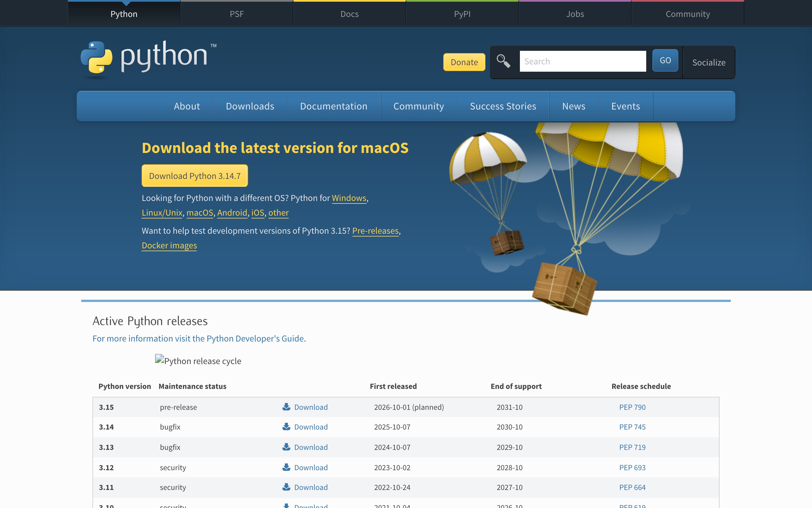812x508 pixels.
Task: Click the '2025-10-07' first released cell
Action: (392, 427)
